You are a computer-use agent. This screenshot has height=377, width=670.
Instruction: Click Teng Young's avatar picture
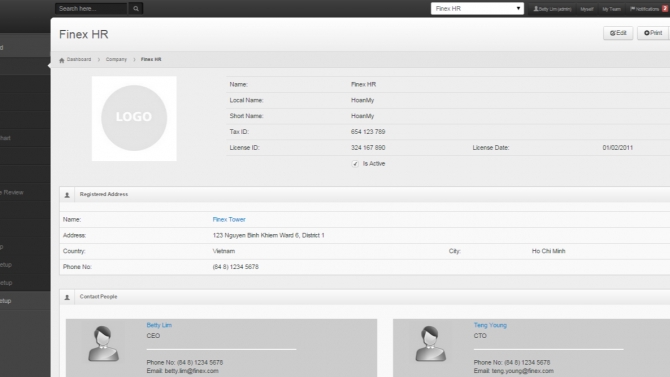coord(430,344)
